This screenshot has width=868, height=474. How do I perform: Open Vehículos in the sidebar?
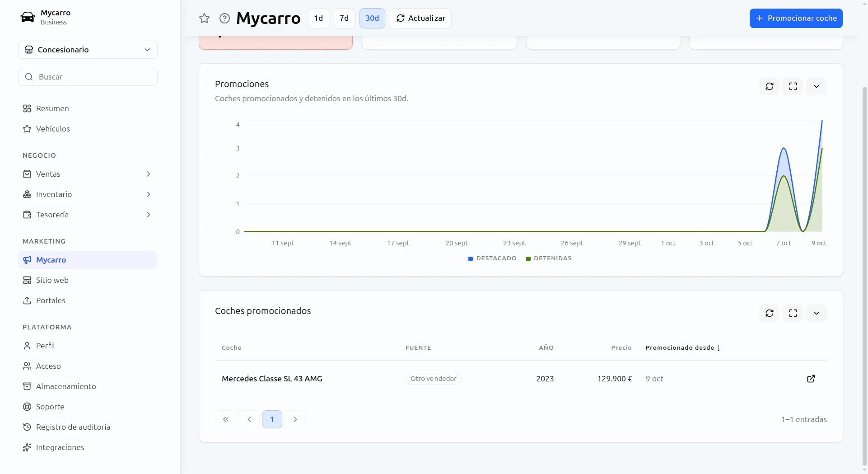(88, 129)
